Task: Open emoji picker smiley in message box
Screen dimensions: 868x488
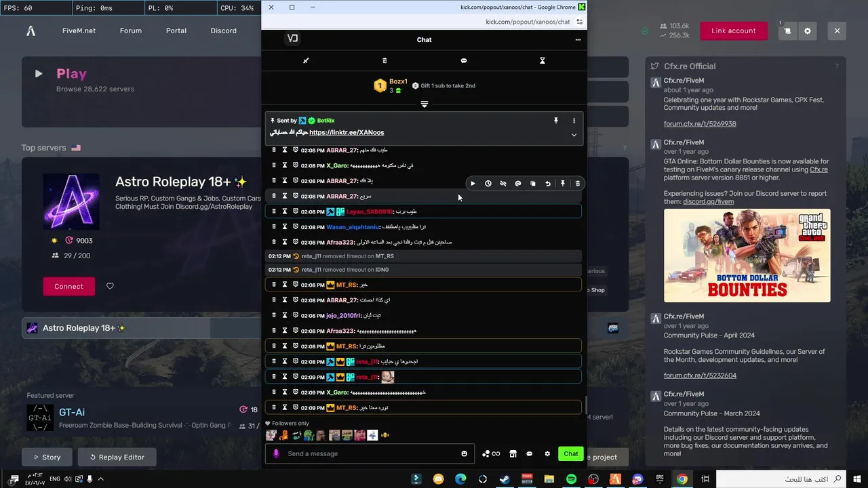Action: [465, 453]
